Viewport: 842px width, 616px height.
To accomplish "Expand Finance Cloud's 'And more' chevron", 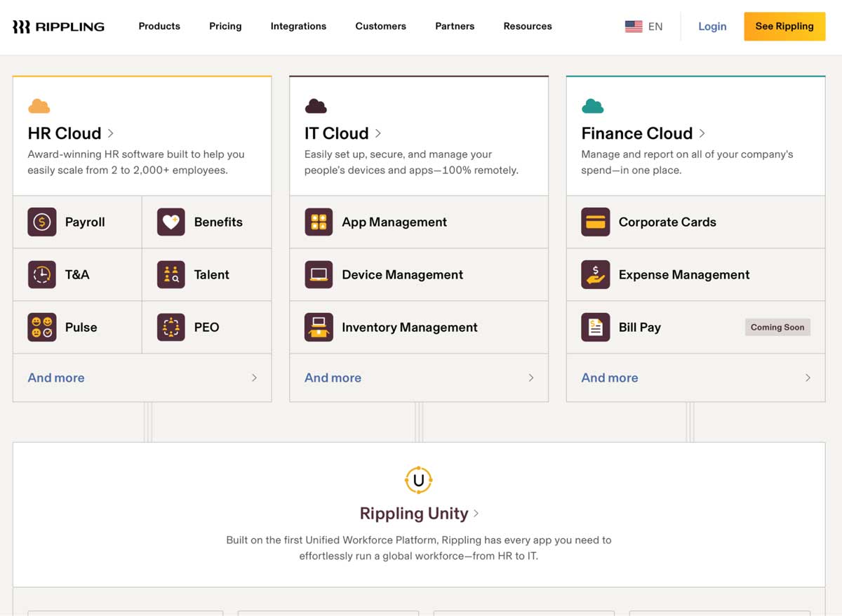I will click(x=808, y=377).
